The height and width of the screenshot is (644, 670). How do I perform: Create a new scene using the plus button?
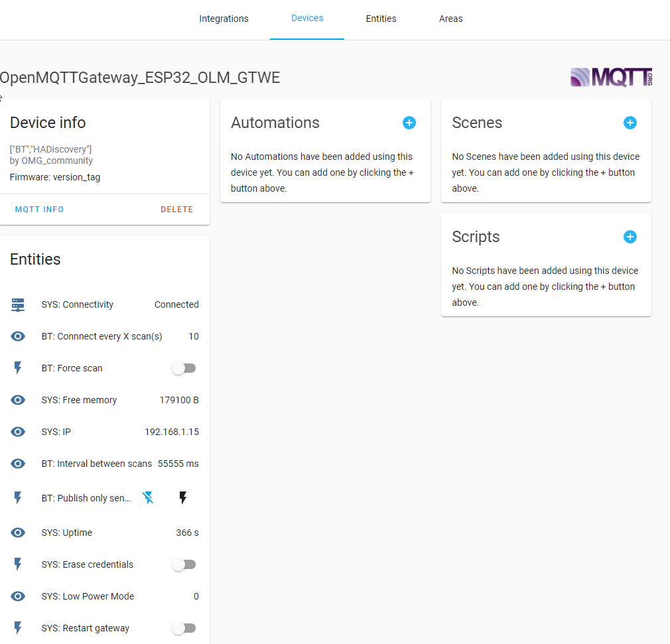click(630, 123)
